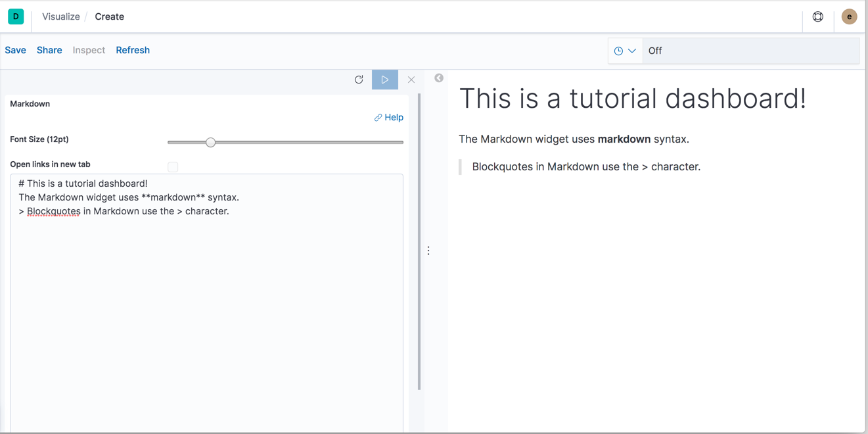
Task: Click the chain link icon beside Help
Action: [378, 117]
